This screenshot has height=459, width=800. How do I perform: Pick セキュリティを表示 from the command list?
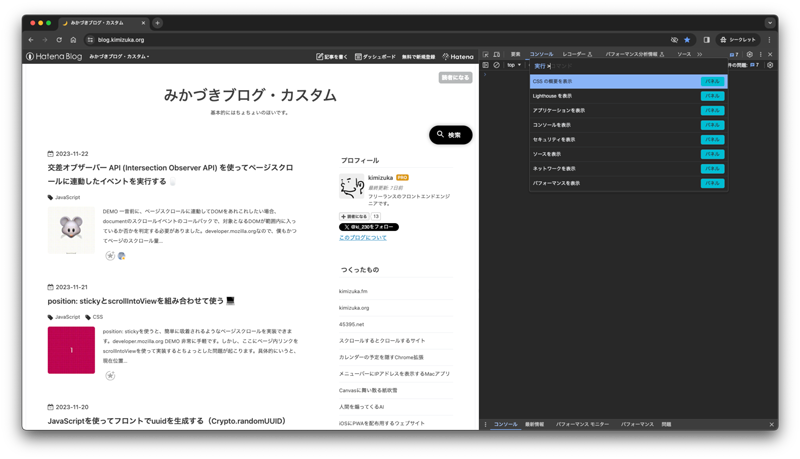click(629, 140)
